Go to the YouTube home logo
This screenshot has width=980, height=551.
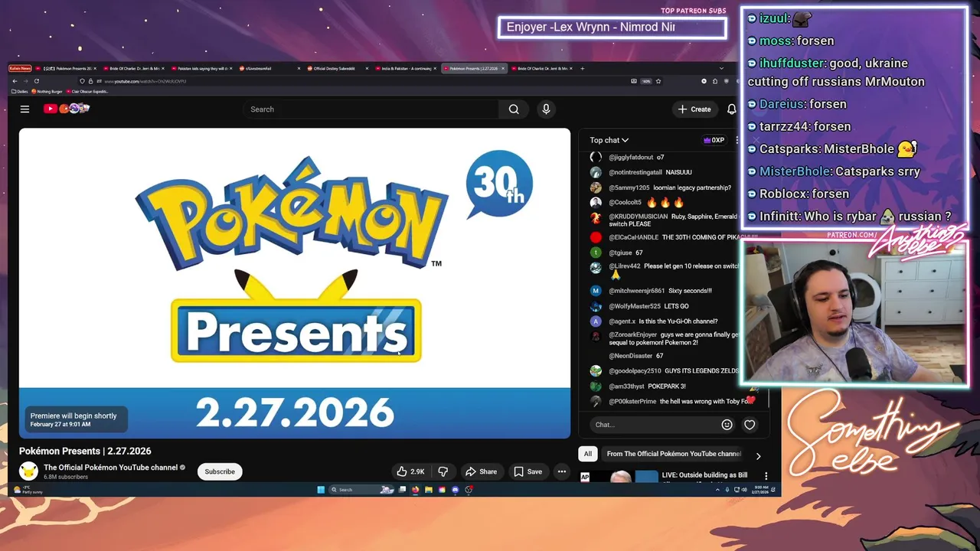coord(67,109)
